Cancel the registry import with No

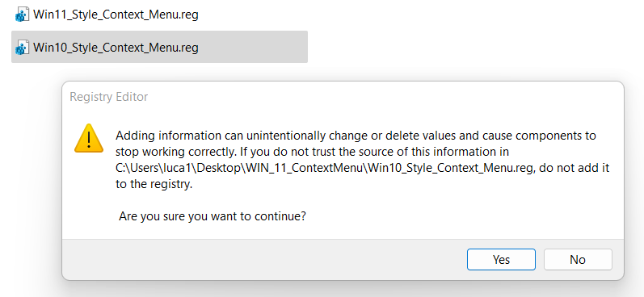click(578, 259)
